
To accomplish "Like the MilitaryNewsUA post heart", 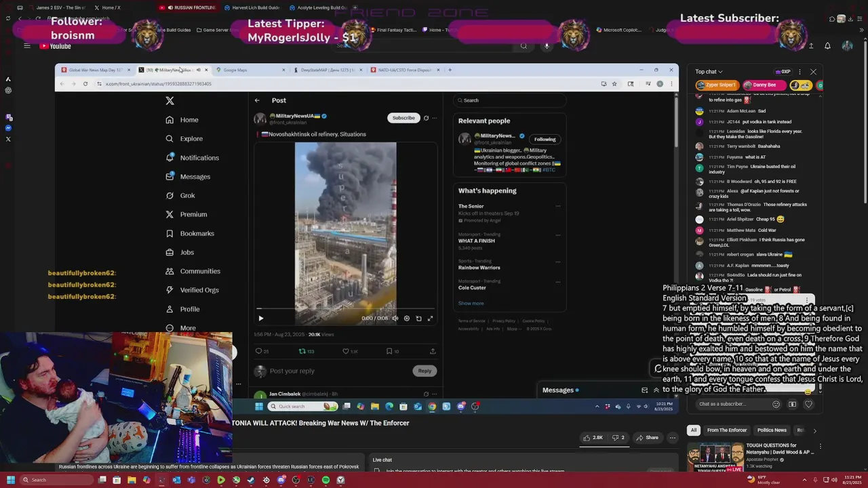I will 346,351.
